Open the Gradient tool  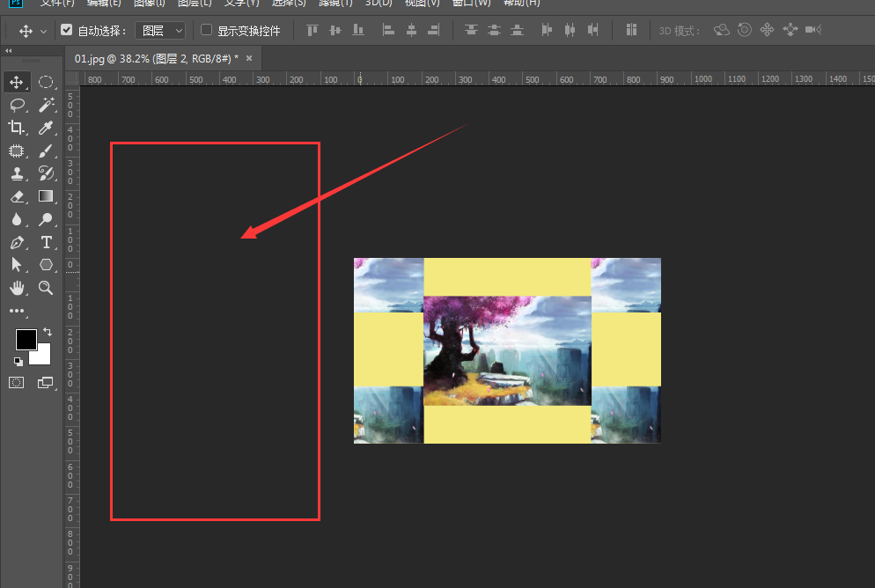[46, 196]
